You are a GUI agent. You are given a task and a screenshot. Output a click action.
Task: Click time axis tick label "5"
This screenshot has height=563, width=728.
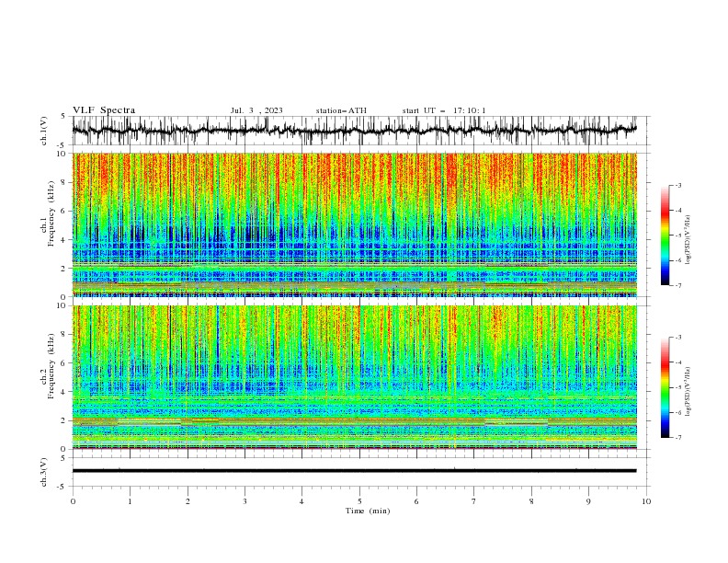click(x=359, y=501)
